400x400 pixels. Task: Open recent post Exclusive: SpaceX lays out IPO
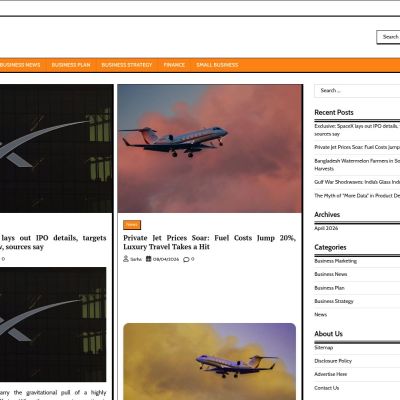[357, 130]
